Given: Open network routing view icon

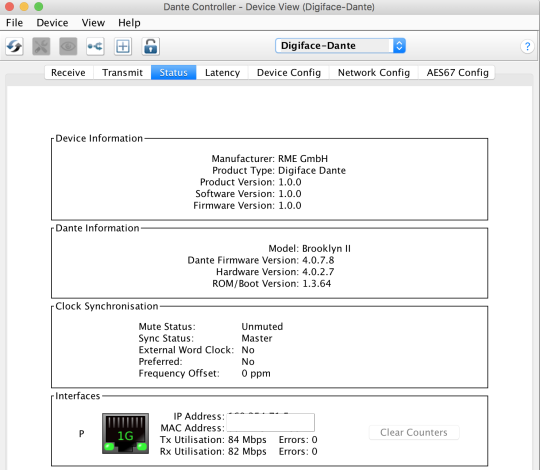Looking at the screenshot, I should click(95, 46).
